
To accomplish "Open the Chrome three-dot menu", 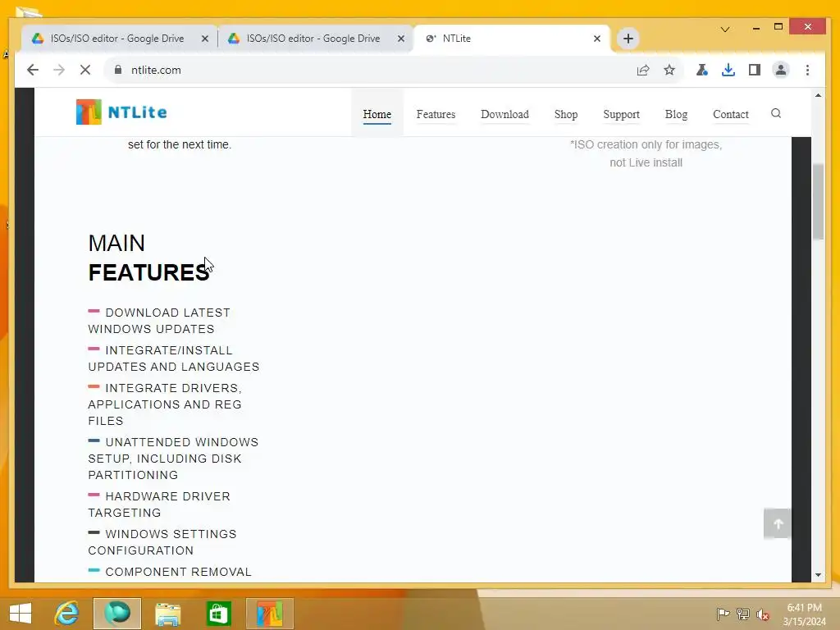I will tap(807, 70).
